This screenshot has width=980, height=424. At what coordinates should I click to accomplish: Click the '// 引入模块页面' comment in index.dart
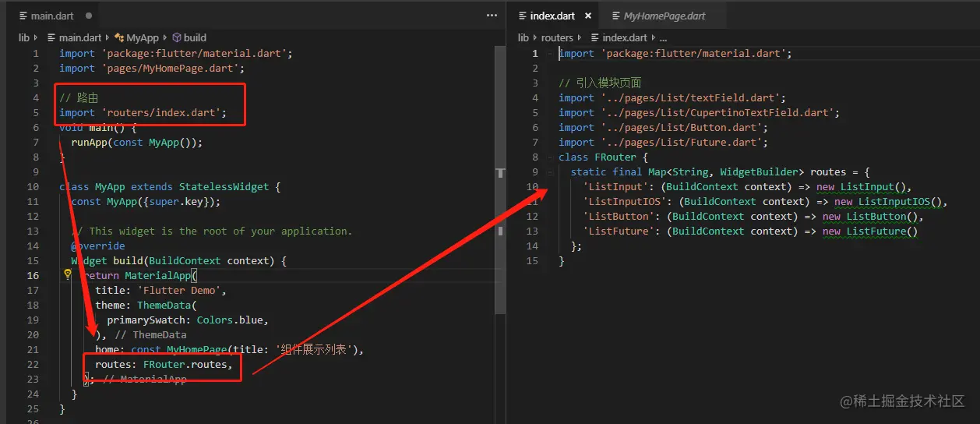[x=600, y=83]
